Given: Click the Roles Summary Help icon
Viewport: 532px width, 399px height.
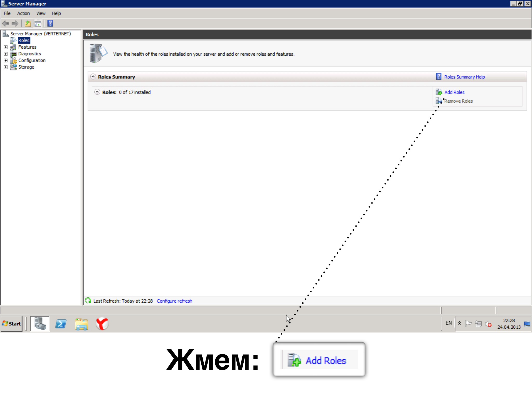Looking at the screenshot, I should tap(439, 77).
